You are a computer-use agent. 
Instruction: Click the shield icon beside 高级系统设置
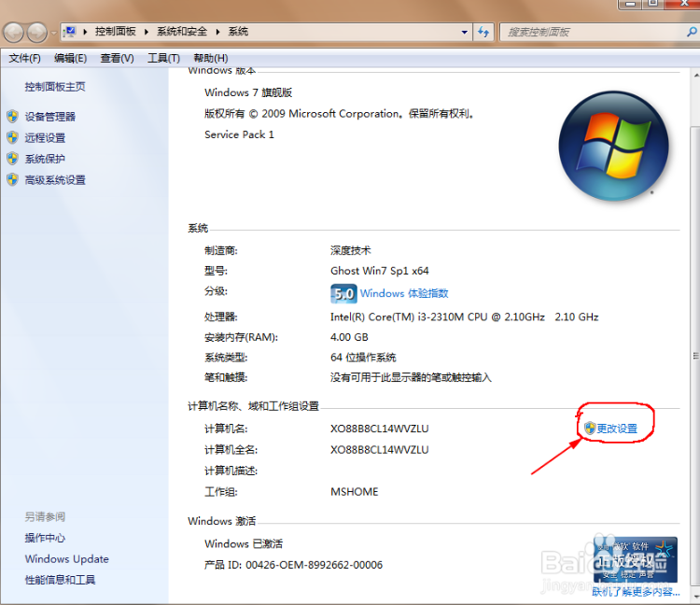click(x=12, y=180)
